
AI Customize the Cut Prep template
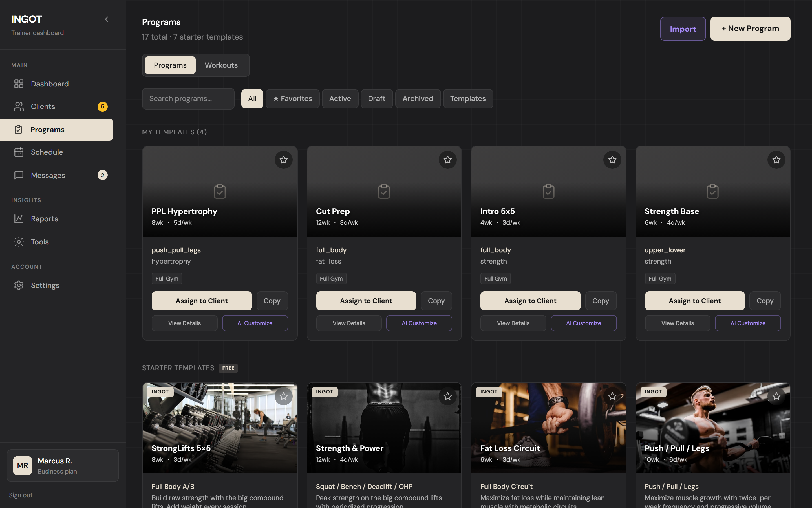[x=420, y=323]
